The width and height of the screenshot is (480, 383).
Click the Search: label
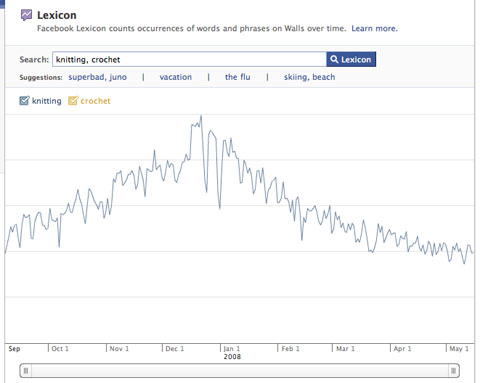pyautogui.click(x=34, y=59)
